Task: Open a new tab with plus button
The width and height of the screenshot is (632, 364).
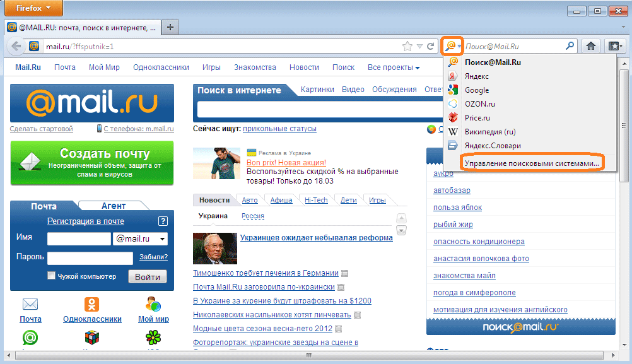Action: 170,27
